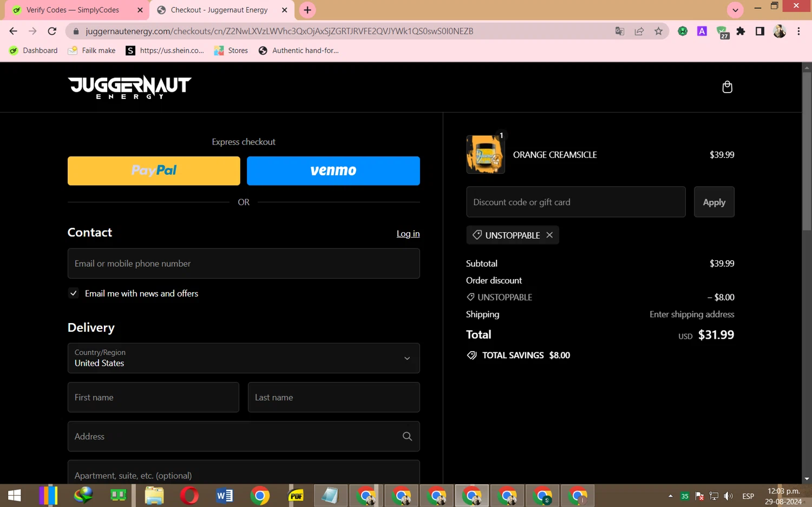Expand the Country/Region dropdown
The width and height of the screenshot is (812, 507).
click(244, 358)
